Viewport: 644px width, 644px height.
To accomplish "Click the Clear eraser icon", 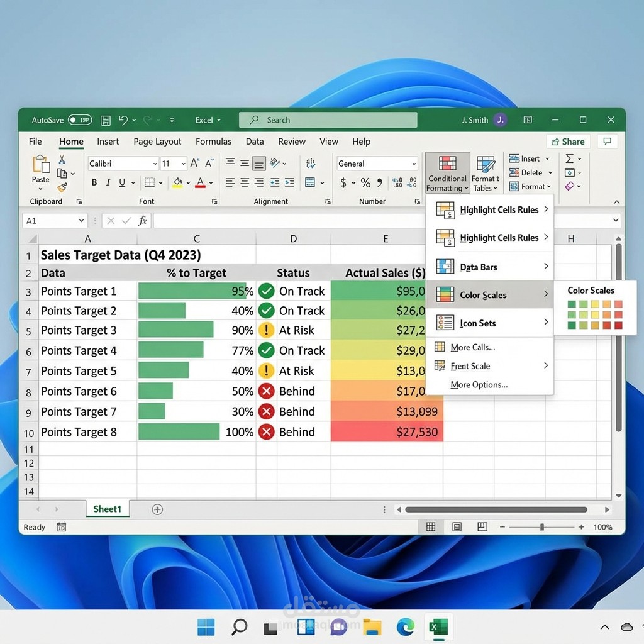I will coord(569,186).
